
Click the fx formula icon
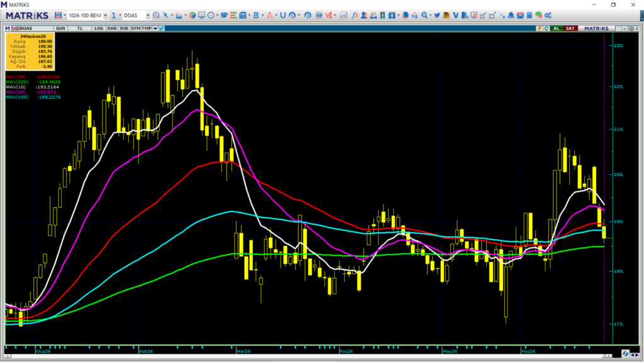pyautogui.click(x=355, y=15)
